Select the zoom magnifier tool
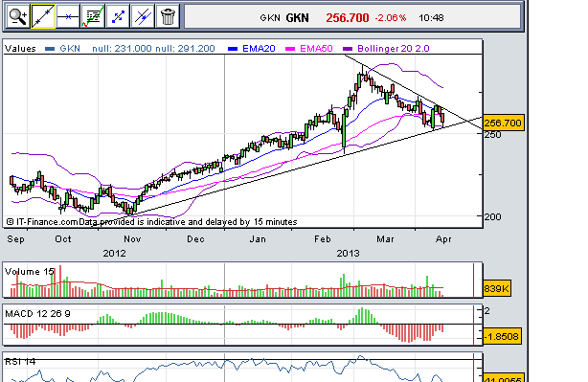The height and width of the screenshot is (382, 588). (x=18, y=16)
